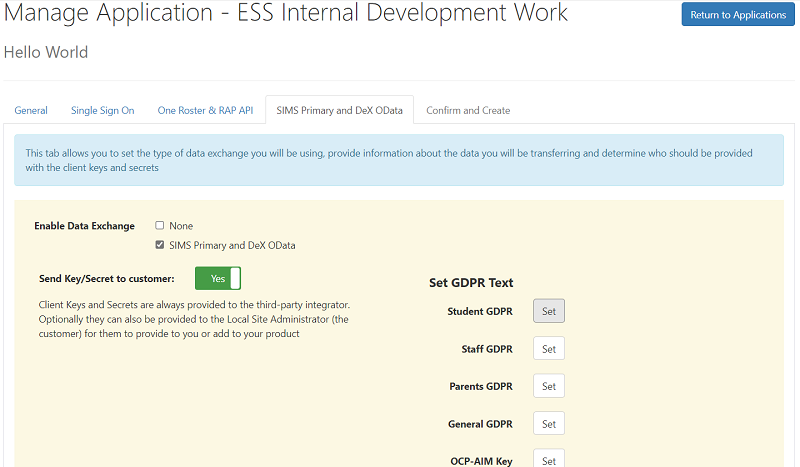Open the Single Sign On tab
Screen dimensions: 800x467
102,110
